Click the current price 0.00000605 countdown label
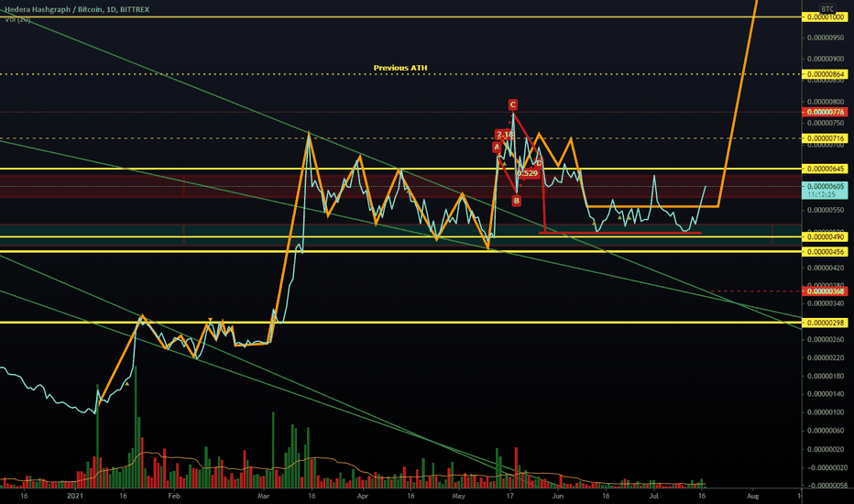This screenshot has width=854, height=504. click(x=825, y=191)
